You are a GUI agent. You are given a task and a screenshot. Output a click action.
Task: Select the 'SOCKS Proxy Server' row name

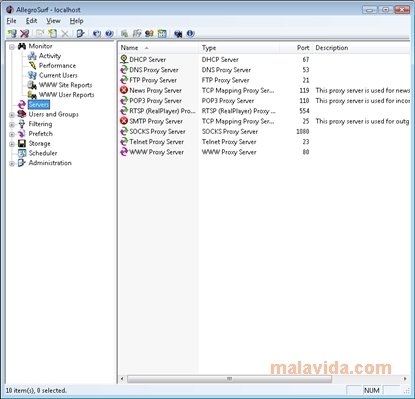click(x=157, y=132)
